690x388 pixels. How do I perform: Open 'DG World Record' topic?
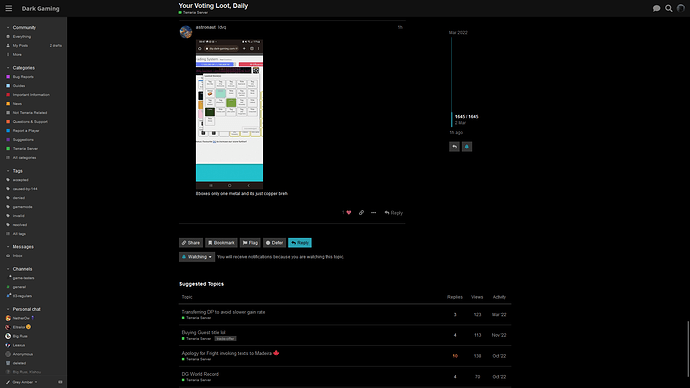click(x=200, y=374)
